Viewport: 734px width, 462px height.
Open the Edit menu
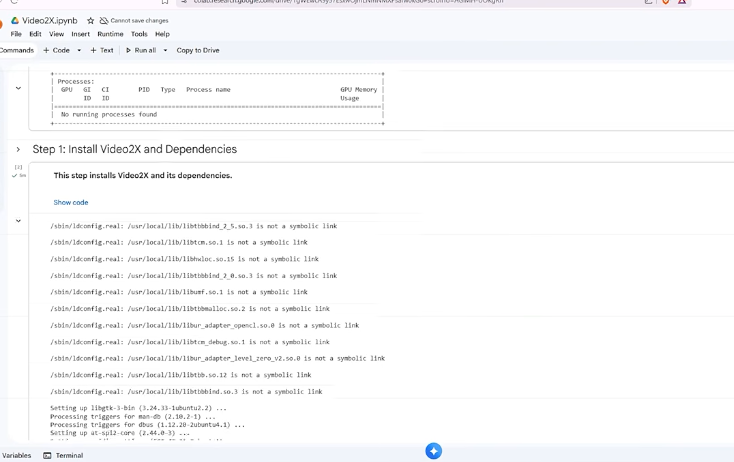tap(35, 34)
